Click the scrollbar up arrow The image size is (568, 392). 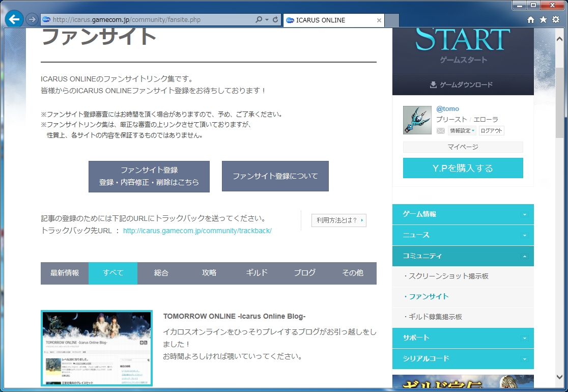[560, 39]
